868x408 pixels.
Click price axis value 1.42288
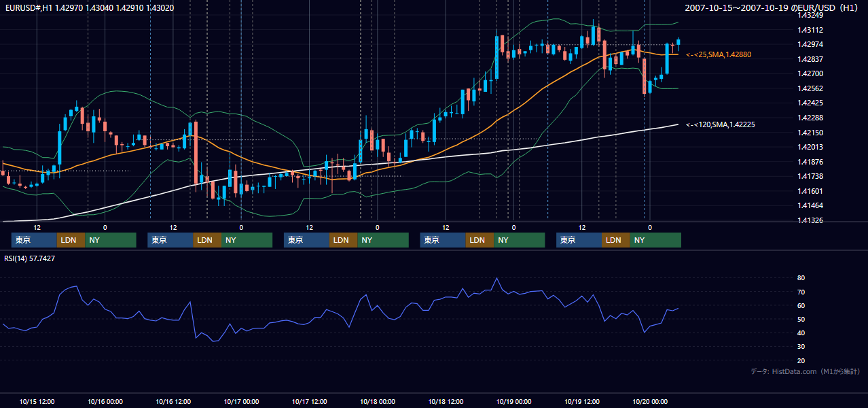click(810, 118)
